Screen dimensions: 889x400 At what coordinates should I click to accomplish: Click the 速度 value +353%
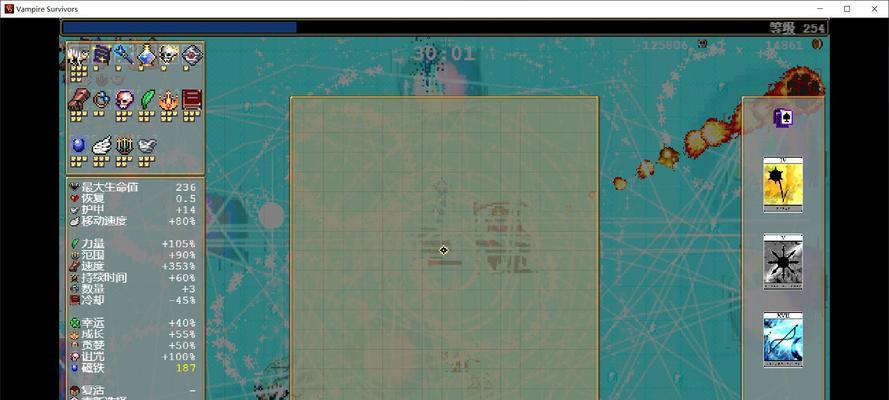(x=178, y=266)
